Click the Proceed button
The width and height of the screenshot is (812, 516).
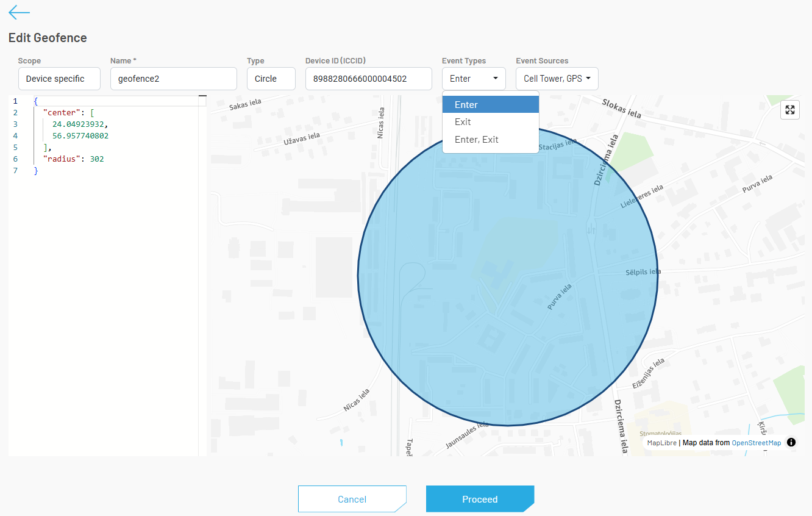(x=480, y=499)
